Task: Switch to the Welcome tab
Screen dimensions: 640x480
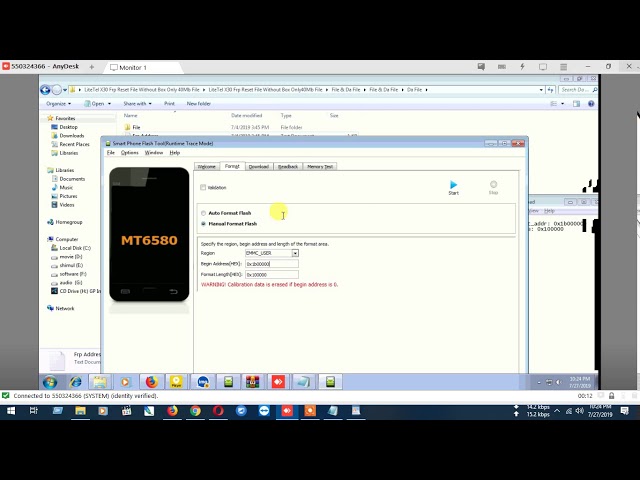Action: (x=207, y=167)
